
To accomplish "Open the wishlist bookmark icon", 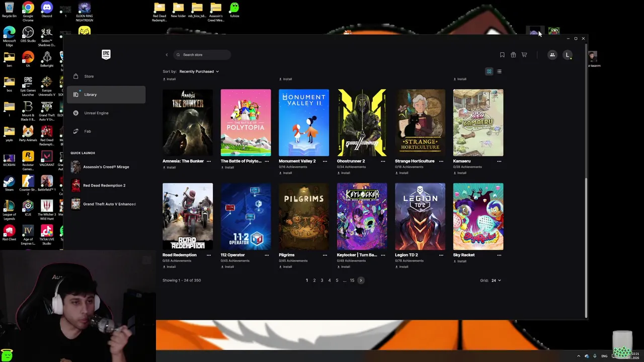I will pyautogui.click(x=502, y=55).
